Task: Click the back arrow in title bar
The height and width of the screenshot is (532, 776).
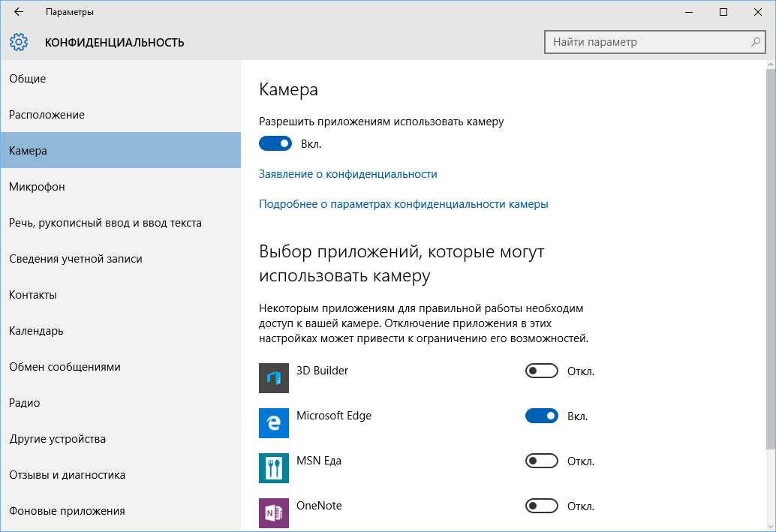Action: (19, 12)
